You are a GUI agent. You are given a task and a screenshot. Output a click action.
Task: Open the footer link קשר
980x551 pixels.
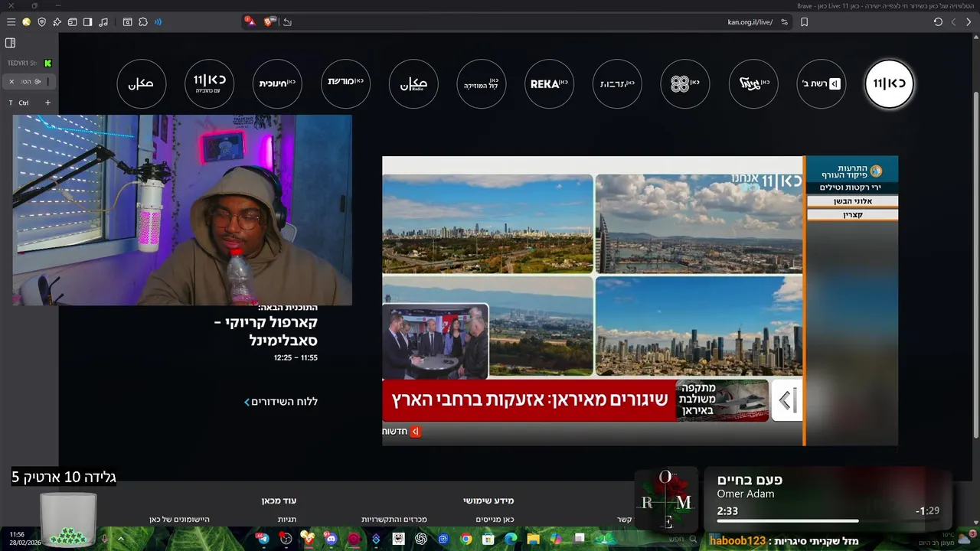point(625,520)
